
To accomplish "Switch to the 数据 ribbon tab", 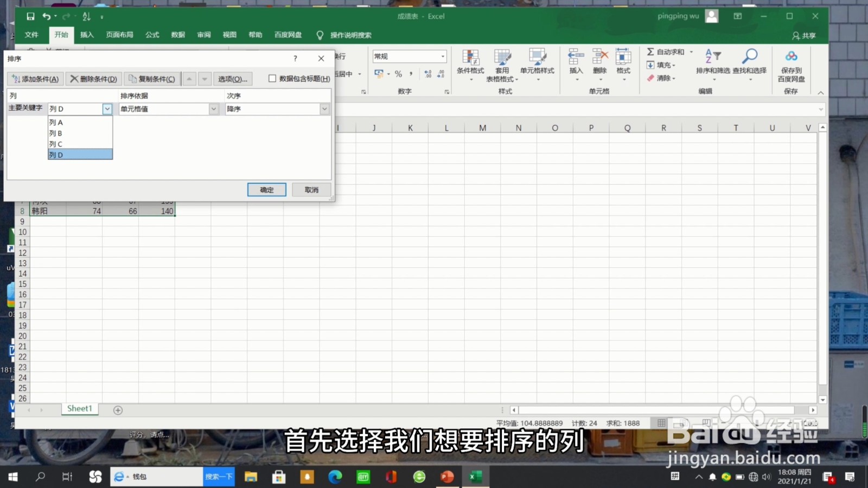I will 177,35.
